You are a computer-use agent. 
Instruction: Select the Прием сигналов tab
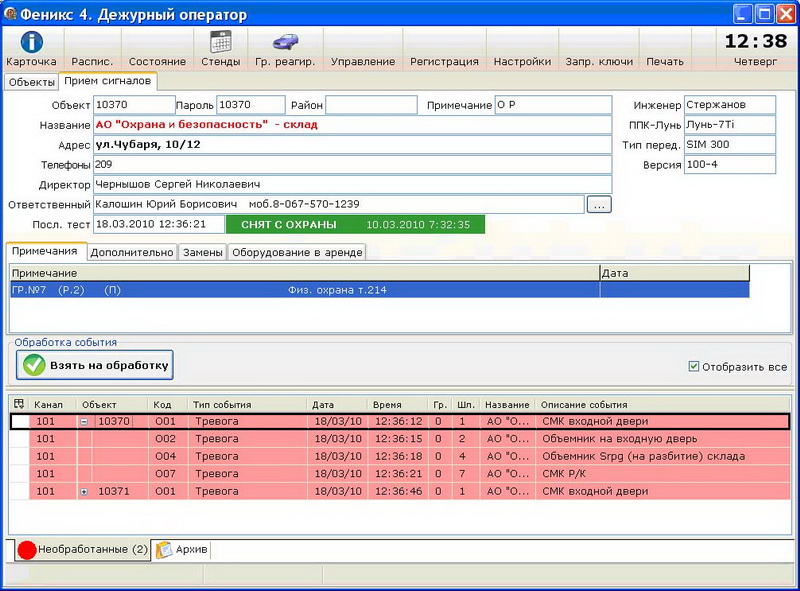click(x=108, y=81)
